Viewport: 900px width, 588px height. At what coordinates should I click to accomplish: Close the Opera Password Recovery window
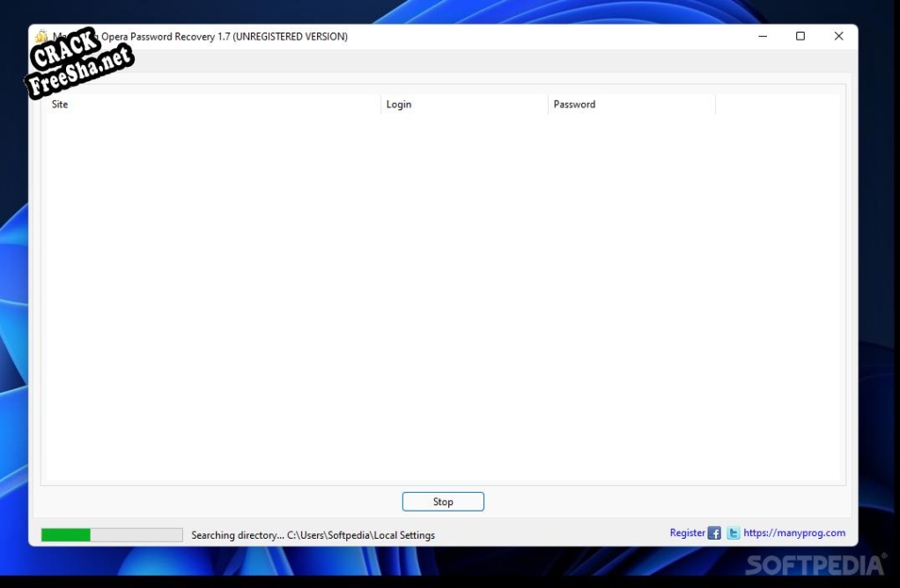point(838,36)
